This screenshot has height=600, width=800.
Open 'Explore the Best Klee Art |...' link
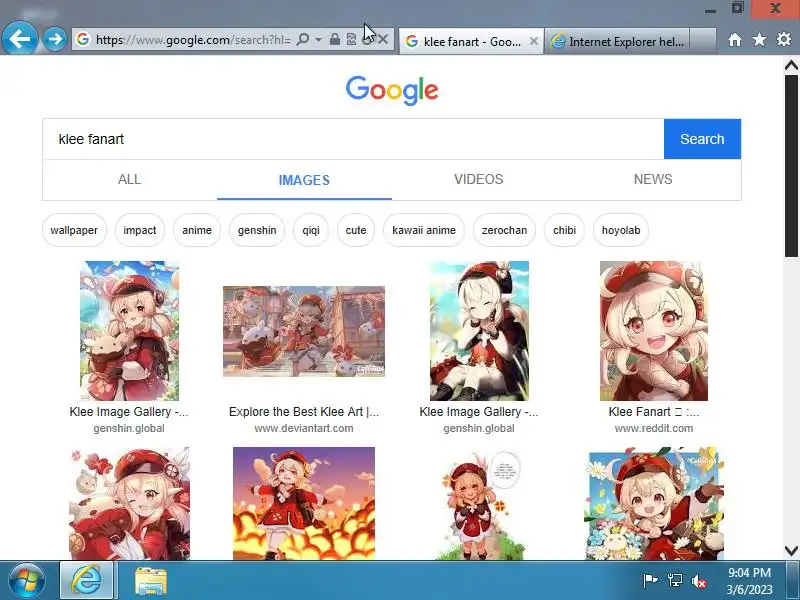coord(304,412)
